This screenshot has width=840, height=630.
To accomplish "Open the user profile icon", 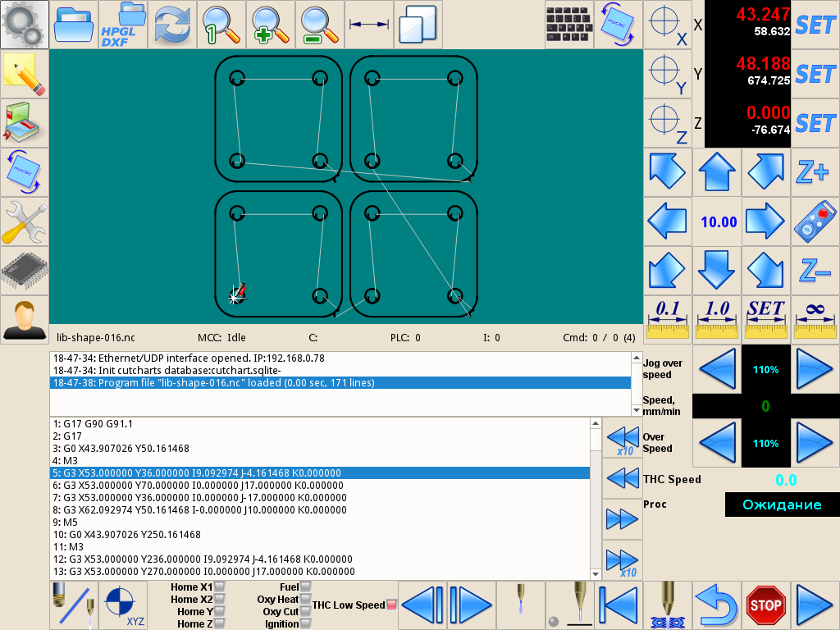I will point(25,320).
